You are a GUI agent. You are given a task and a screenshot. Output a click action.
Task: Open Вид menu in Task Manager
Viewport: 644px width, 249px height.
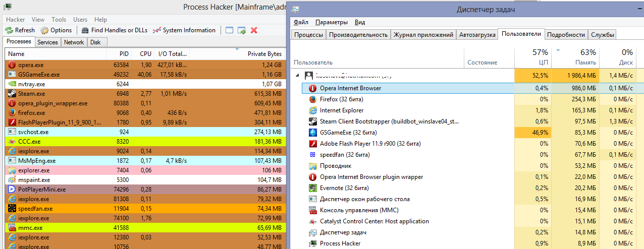[360, 22]
